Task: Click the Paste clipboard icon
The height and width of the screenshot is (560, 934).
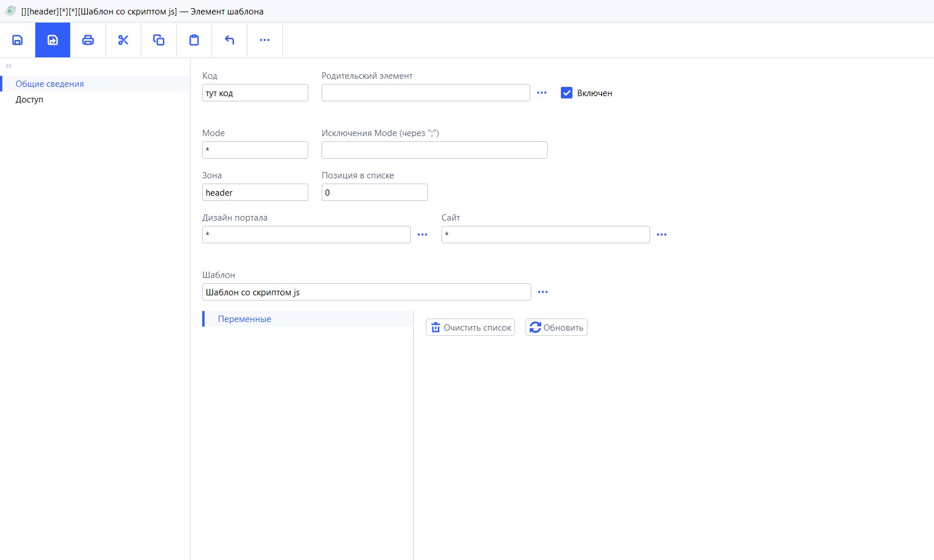Action: pos(194,40)
